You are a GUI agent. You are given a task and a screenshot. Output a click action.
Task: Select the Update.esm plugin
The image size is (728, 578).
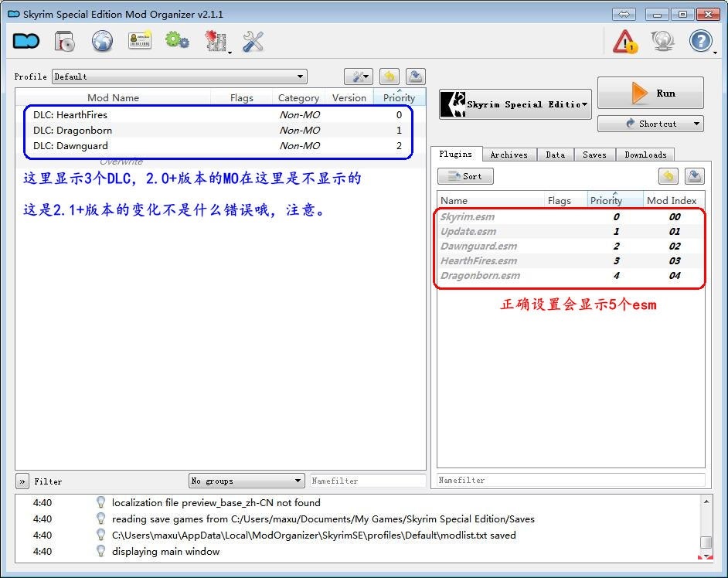(x=571, y=231)
